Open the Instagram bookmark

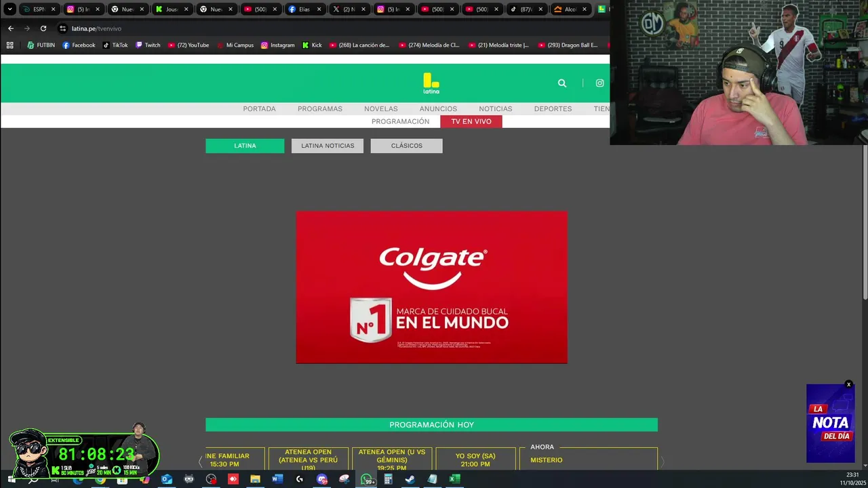pyautogui.click(x=277, y=45)
